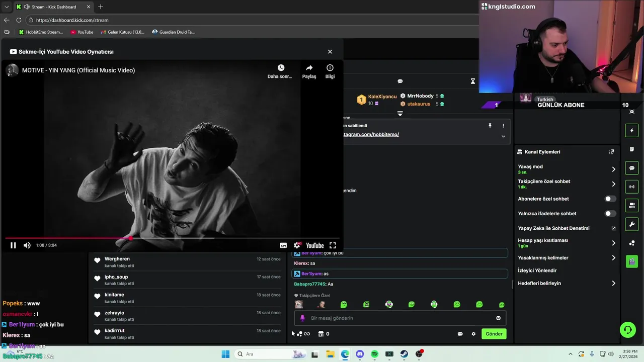Open HobbitEmo Stream bookmark
Viewport: 644px width, 362px height.
tap(41, 32)
